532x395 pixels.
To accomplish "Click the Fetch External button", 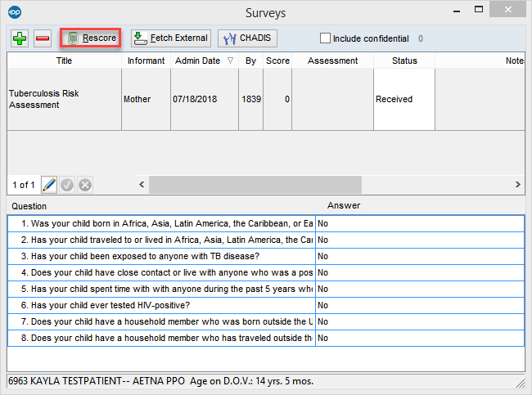I will 170,38.
